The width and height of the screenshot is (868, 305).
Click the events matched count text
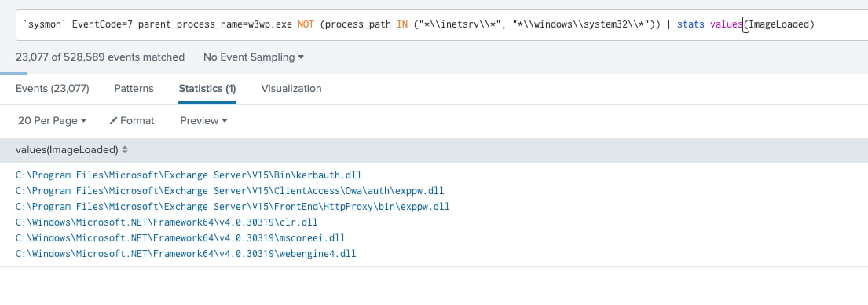click(101, 57)
